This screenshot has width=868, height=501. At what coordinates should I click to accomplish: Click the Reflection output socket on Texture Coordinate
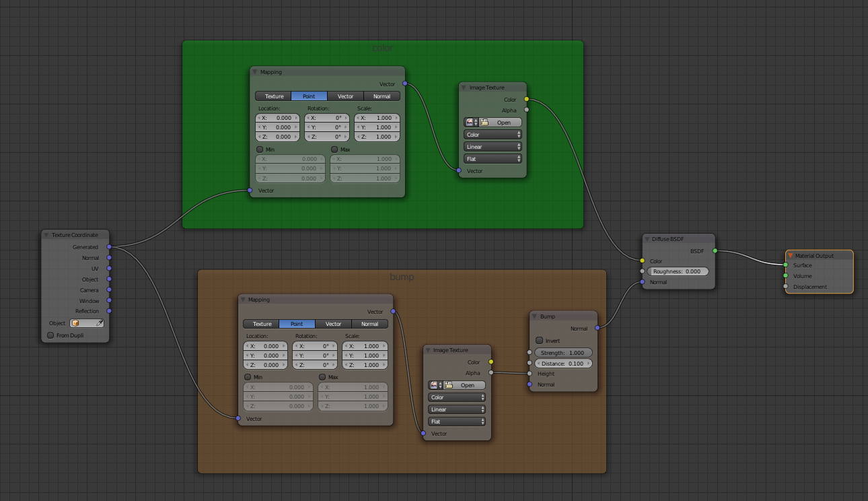click(x=109, y=311)
